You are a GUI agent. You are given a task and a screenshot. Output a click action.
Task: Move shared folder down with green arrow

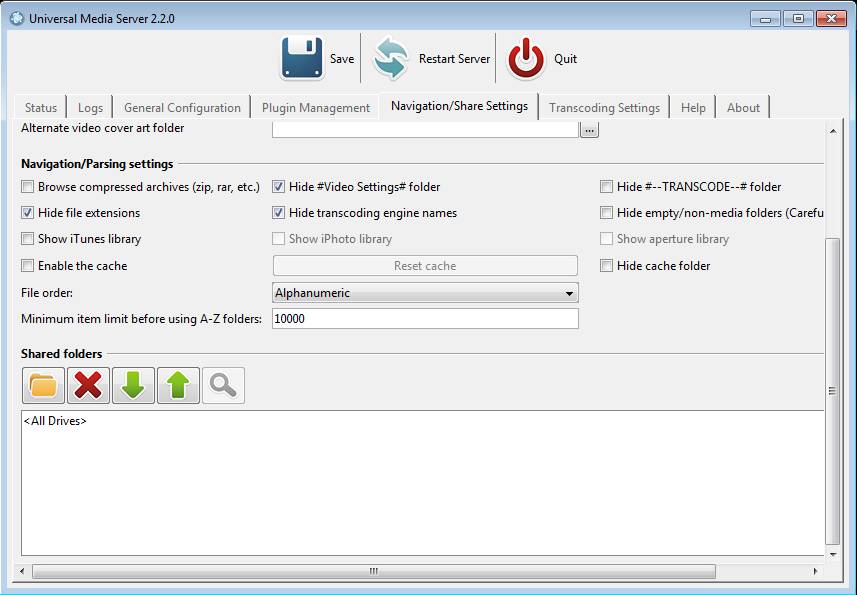point(133,386)
